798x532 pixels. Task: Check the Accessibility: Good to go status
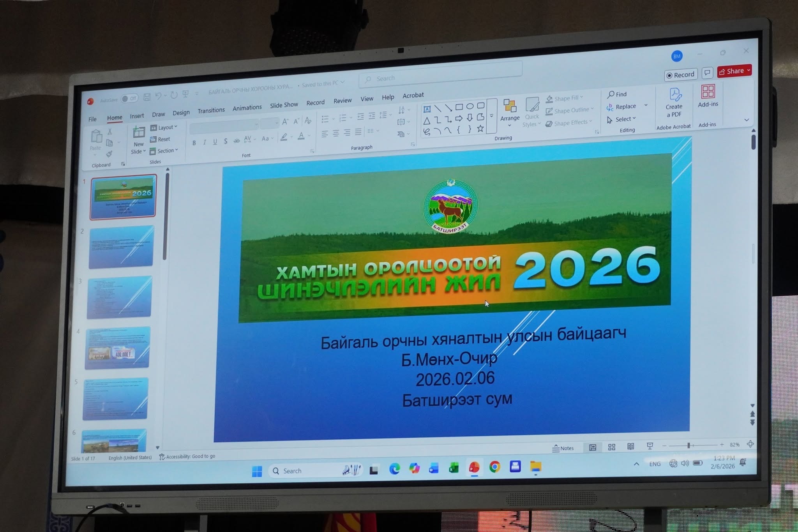[x=187, y=456]
